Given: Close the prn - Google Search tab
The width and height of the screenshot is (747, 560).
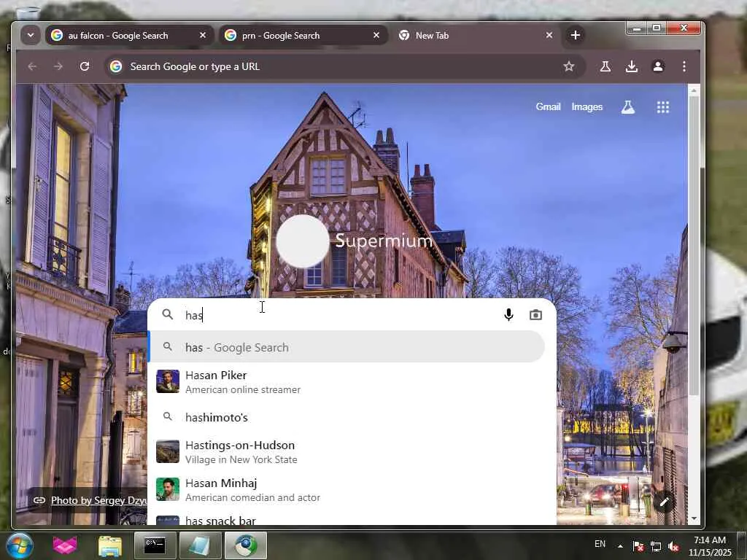Looking at the screenshot, I should [x=376, y=35].
